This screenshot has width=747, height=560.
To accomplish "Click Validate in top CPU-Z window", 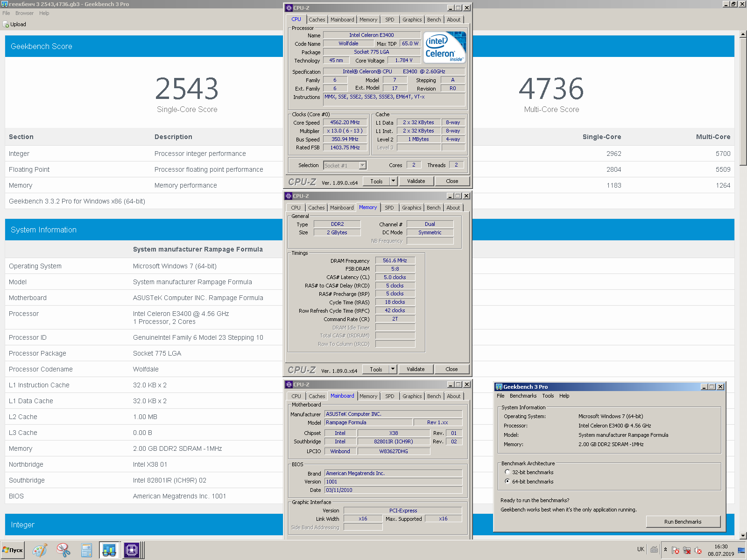I will pos(416,181).
